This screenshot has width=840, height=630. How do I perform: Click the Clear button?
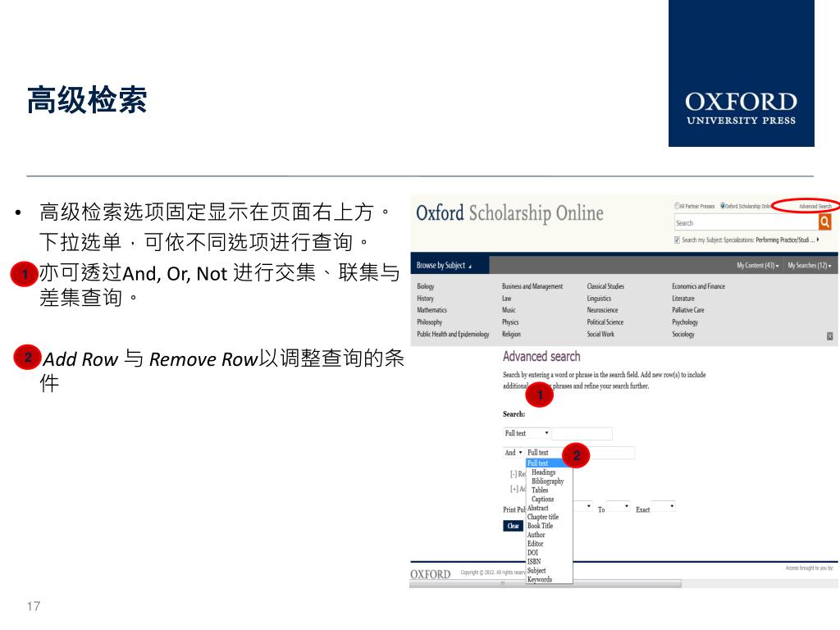513,526
